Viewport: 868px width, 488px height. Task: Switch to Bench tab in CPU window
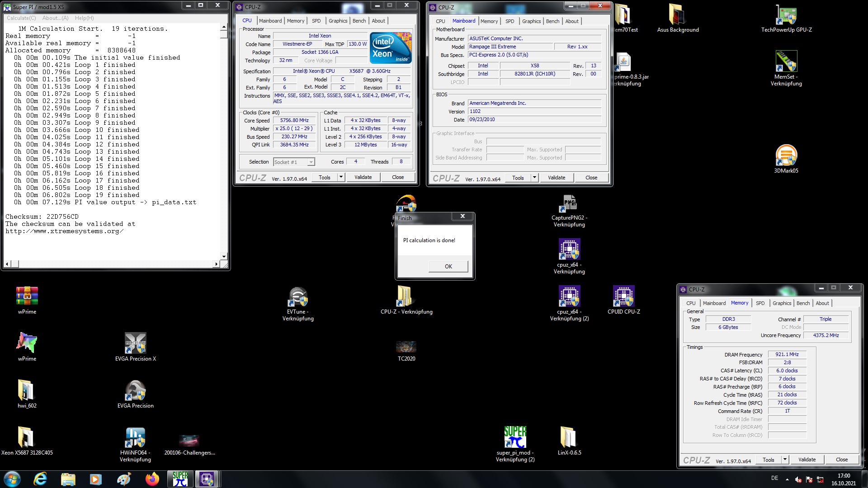[x=359, y=21]
